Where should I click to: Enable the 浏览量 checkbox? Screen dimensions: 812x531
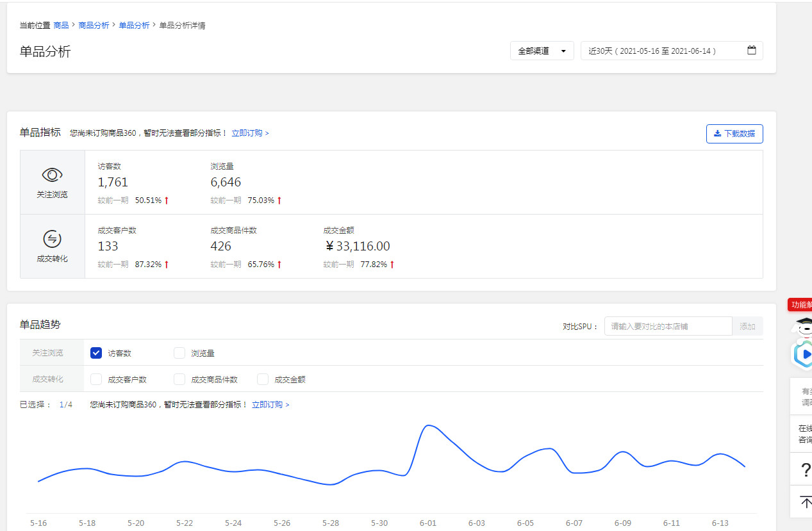(x=179, y=353)
